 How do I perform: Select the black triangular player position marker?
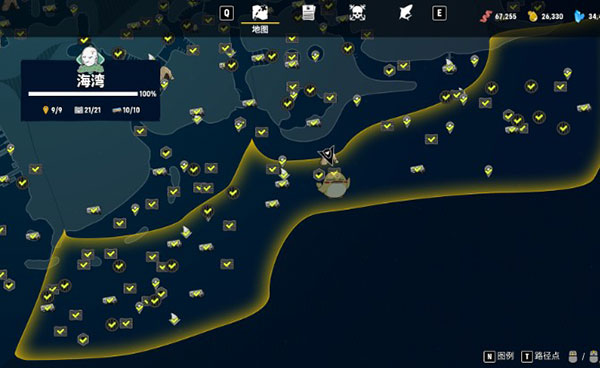coord(328,155)
